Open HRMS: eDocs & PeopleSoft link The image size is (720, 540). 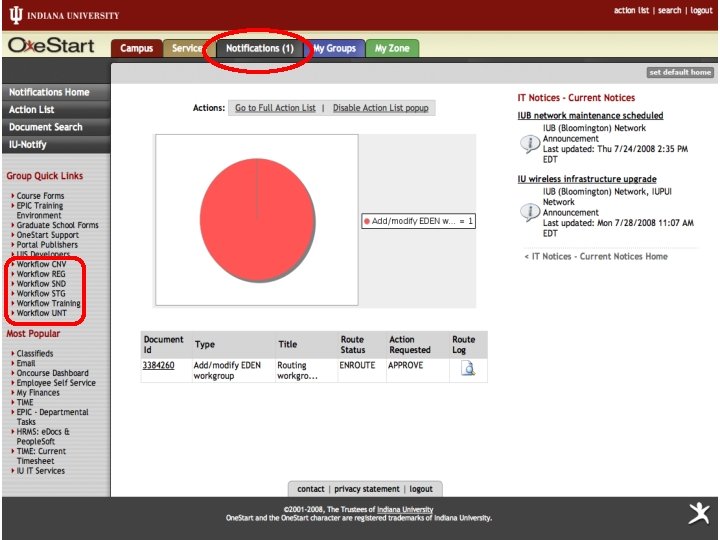[43, 436]
